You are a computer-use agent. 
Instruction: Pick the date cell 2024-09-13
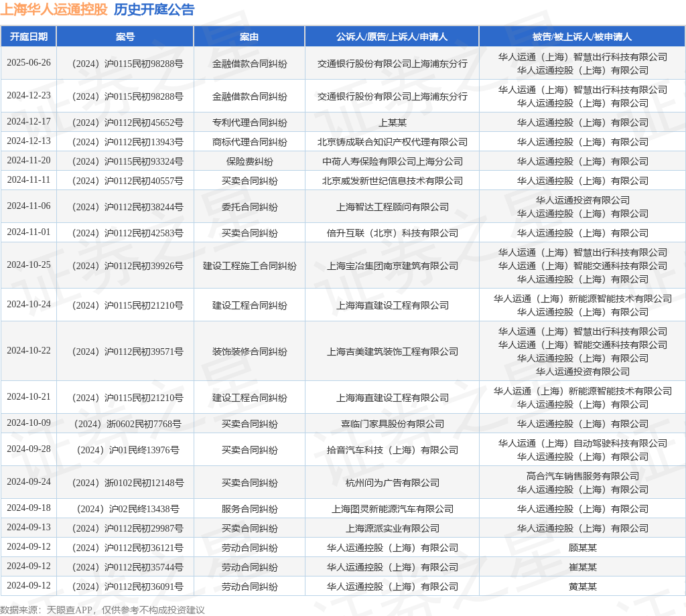[29, 527]
